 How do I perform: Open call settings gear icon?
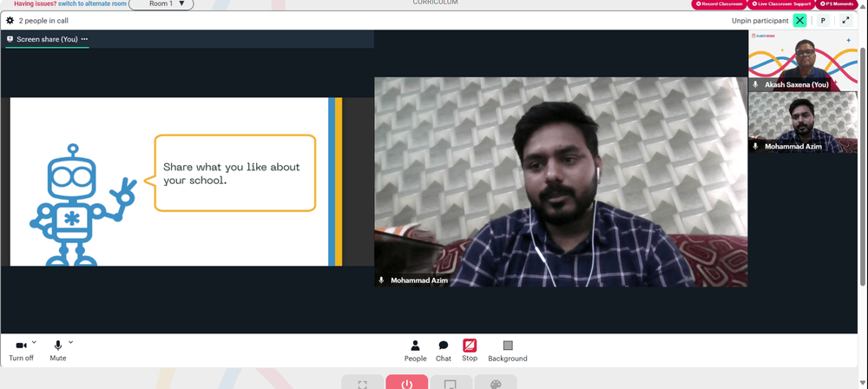click(x=10, y=21)
